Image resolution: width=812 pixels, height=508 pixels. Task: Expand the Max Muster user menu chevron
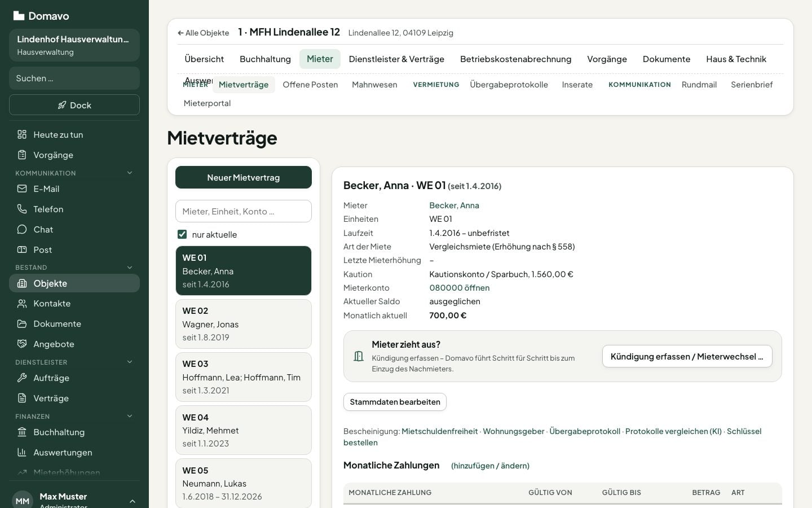click(x=132, y=501)
